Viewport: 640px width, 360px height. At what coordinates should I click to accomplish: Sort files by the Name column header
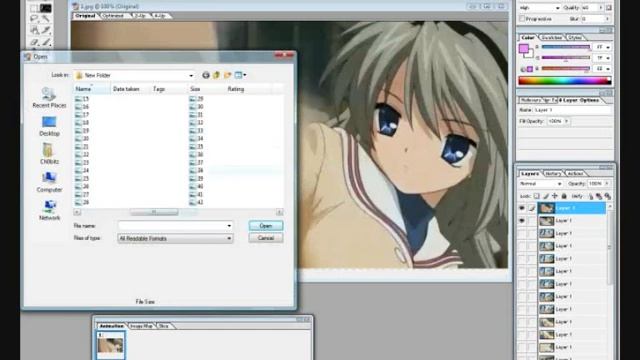pyautogui.click(x=92, y=89)
